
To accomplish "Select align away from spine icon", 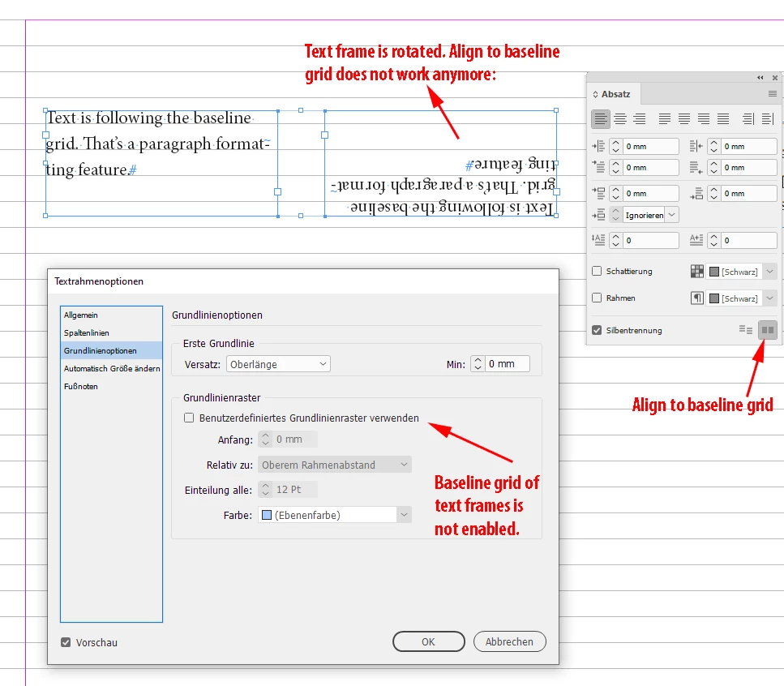I will point(768,119).
